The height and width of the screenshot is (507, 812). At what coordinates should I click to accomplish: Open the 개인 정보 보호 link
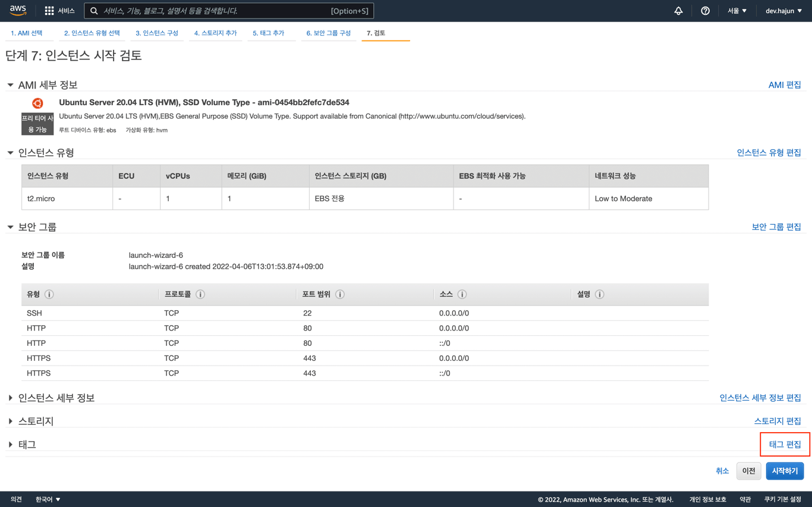coord(707,499)
